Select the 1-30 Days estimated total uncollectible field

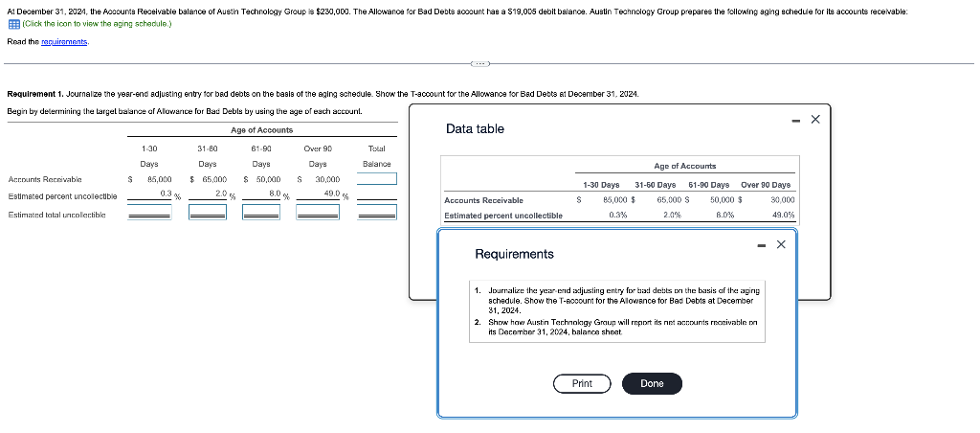click(x=149, y=213)
